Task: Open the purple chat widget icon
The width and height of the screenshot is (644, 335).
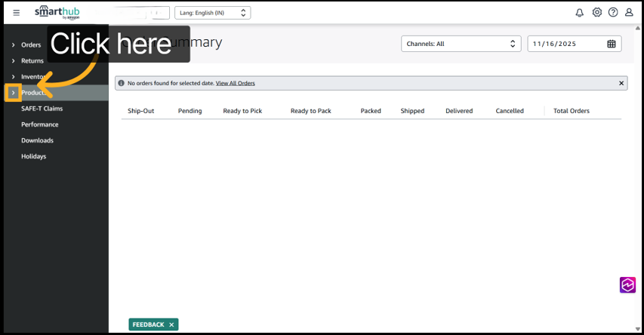Action: [x=628, y=284]
